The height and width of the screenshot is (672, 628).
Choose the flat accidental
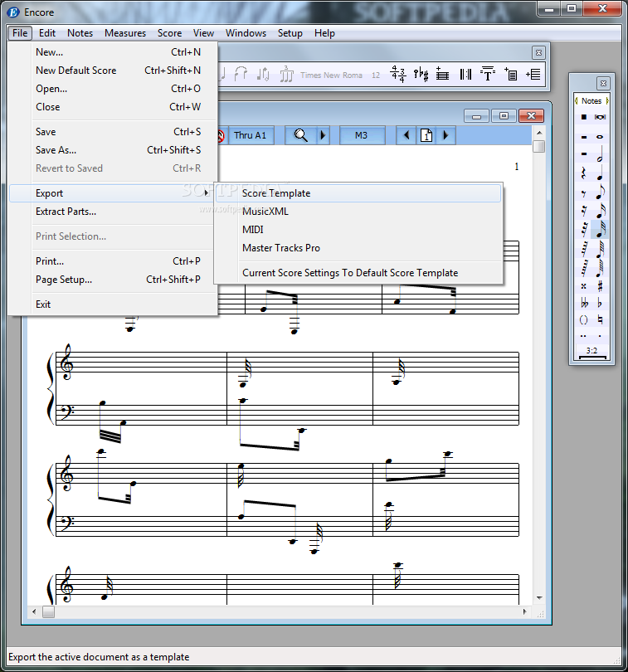coord(600,303)
